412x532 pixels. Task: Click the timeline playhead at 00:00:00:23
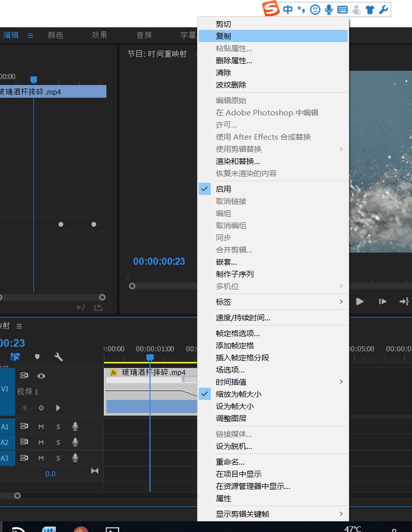tap(150, 357)
